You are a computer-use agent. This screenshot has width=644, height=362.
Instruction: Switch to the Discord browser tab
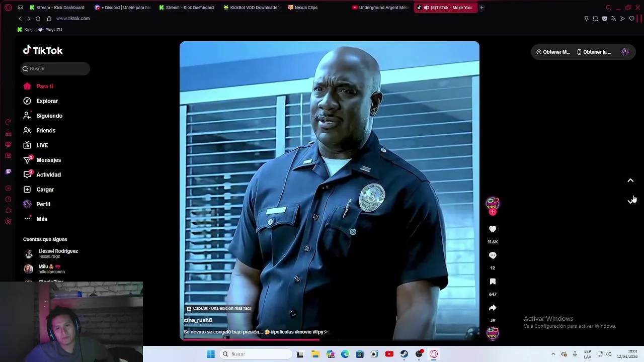click(123, 8)
